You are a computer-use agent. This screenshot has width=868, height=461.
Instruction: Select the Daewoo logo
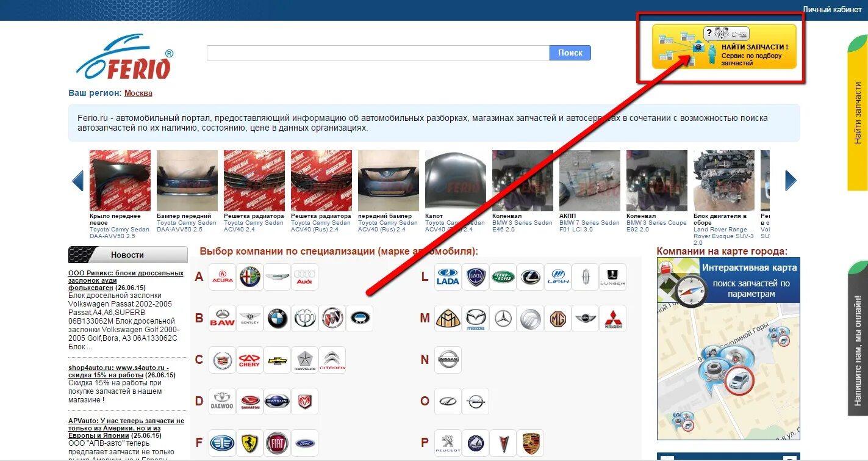222,402
